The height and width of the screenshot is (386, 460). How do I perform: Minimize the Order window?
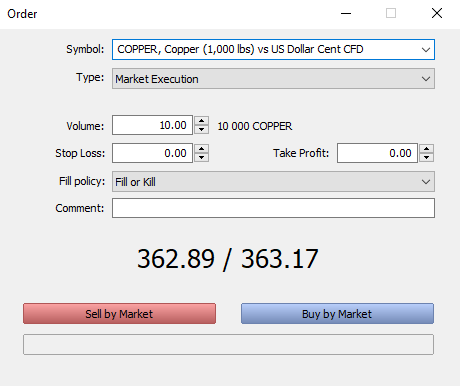point(346,13)
